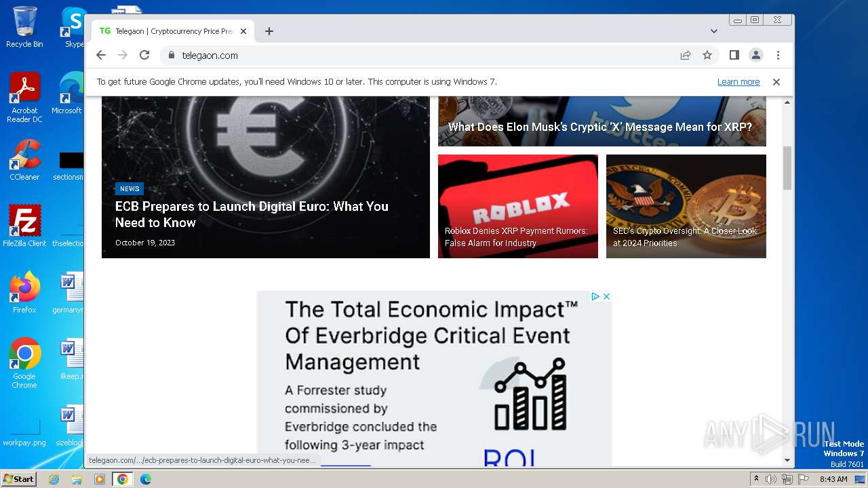Click the network tray icon
868x488 pixels.
pyautogui.click(x=787, y=479)
